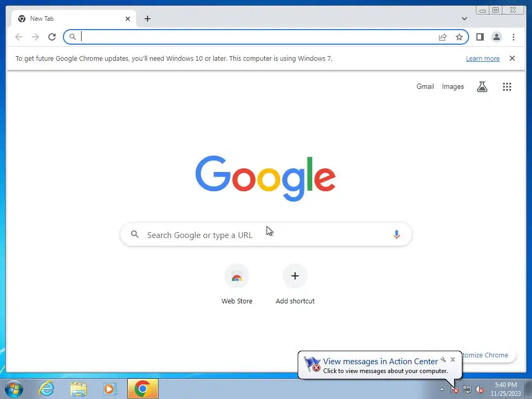This screenshot has width=532, height=399.
Task: Click the Action Center flag tray icon
Action: point(454,390)
